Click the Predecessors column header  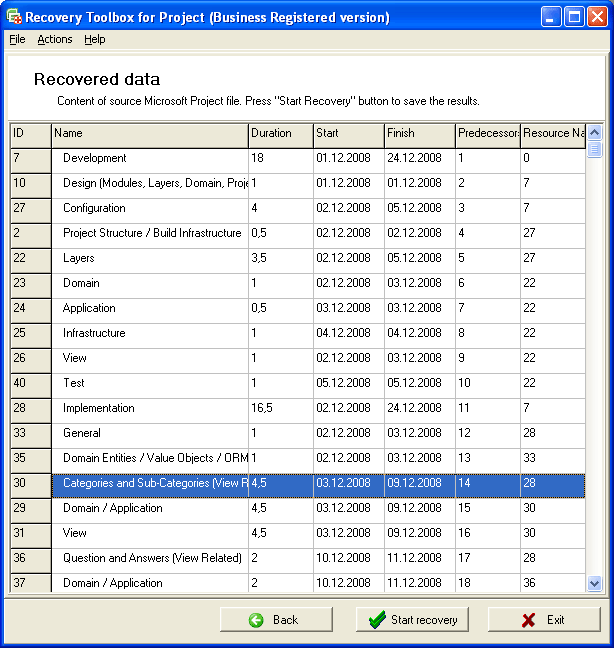coord(487,133)
